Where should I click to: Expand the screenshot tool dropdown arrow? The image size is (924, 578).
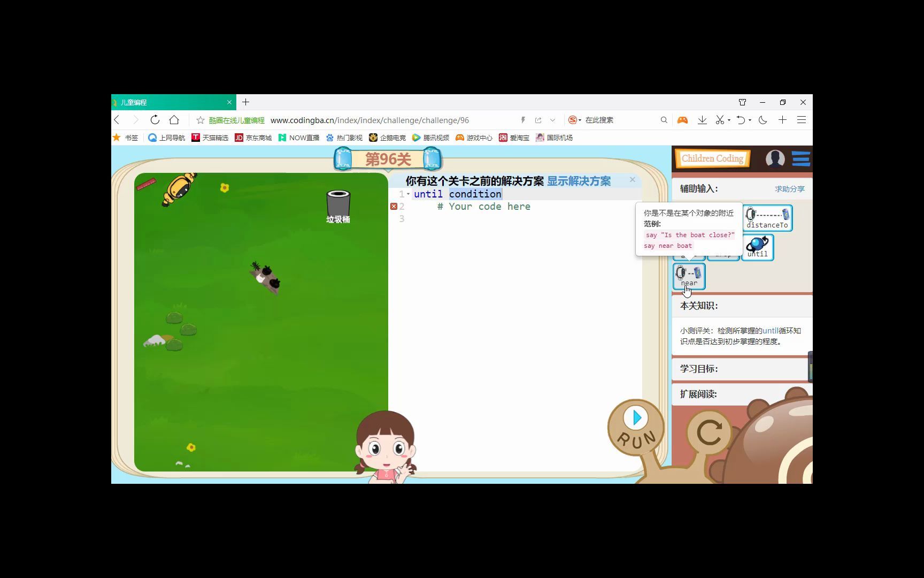coord(729,120)
